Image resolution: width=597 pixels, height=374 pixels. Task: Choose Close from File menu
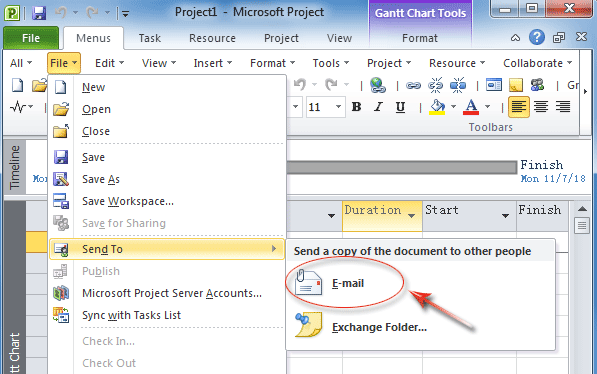[x=168, y=131]
